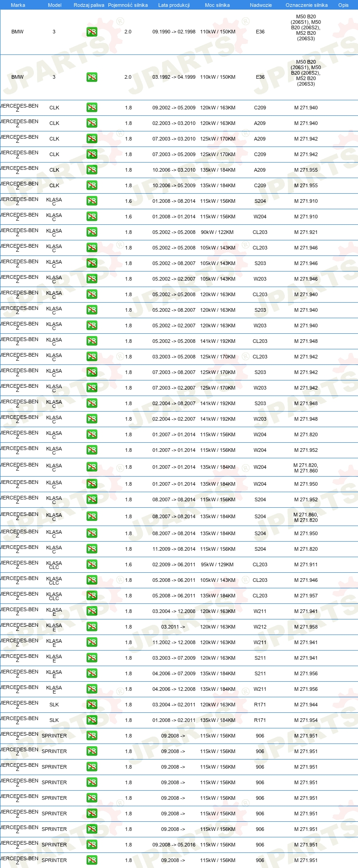Click the Model column header
The height and width of the screenshot is (868, 358).
coord(54,5)
